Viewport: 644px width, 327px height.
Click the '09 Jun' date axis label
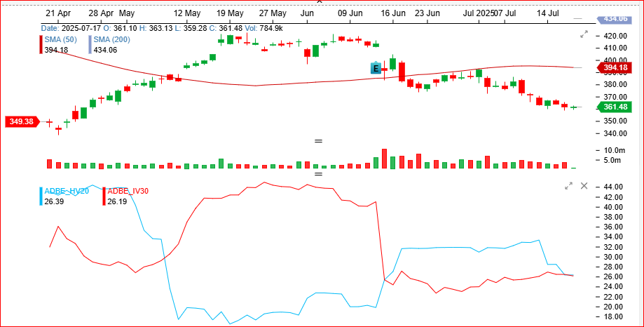click(350, 13)
